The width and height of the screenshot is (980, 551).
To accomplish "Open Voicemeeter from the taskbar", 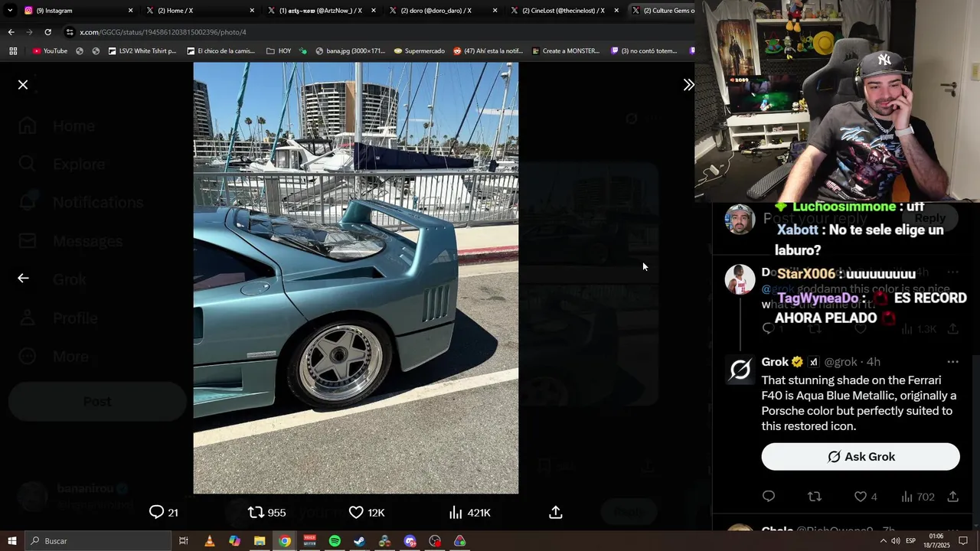I will pos(309,541).
